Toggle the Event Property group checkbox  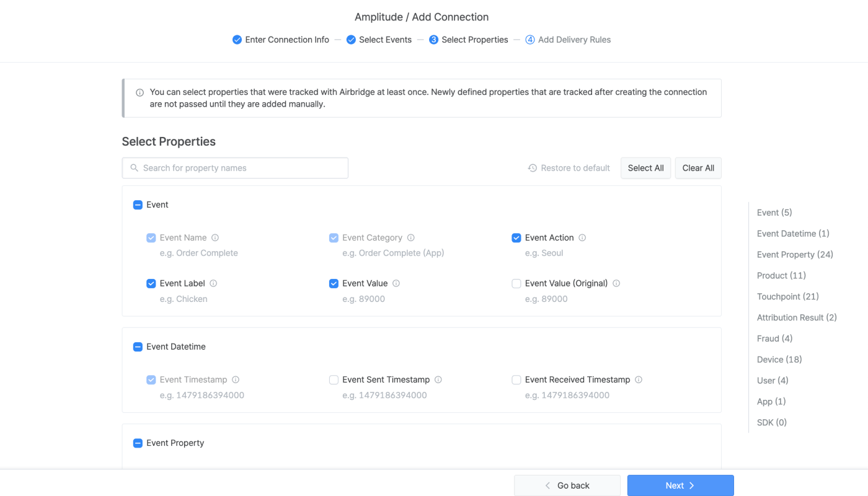coord(138,443)
